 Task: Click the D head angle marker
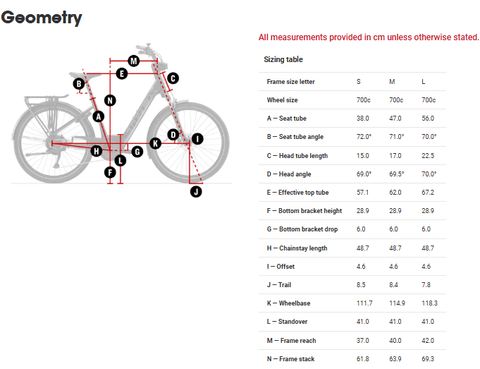pos(173,135)
